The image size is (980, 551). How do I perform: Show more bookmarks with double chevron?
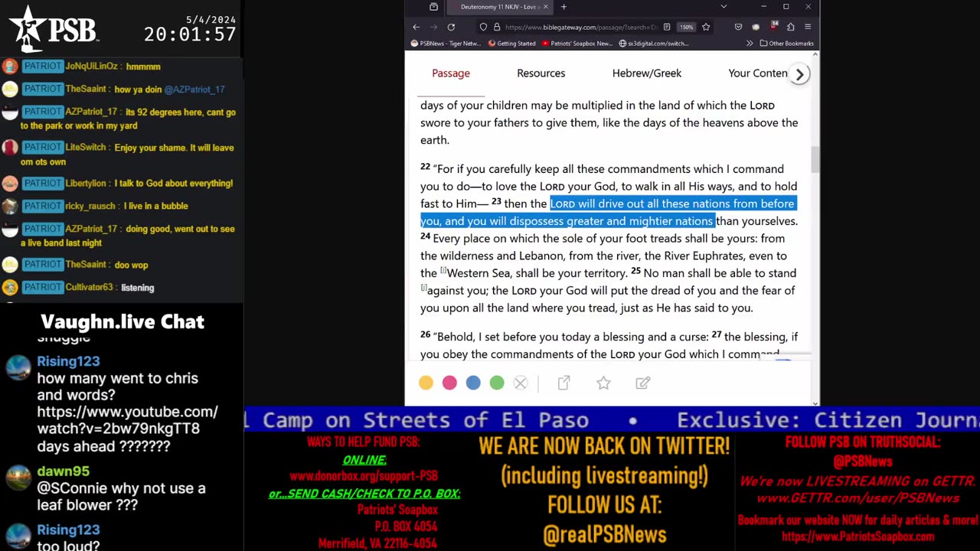[749, 44]
